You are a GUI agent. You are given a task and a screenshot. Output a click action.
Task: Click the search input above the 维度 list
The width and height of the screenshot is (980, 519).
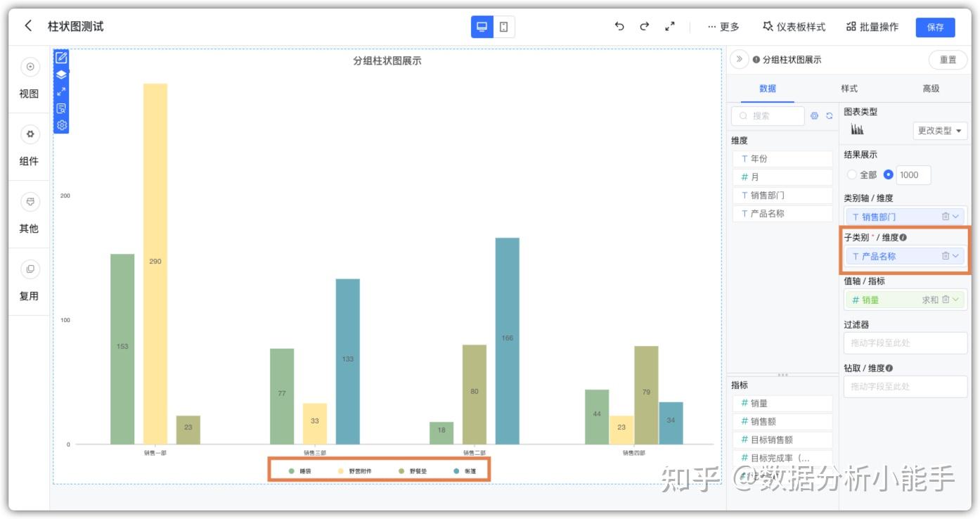(x=770, y=116)
